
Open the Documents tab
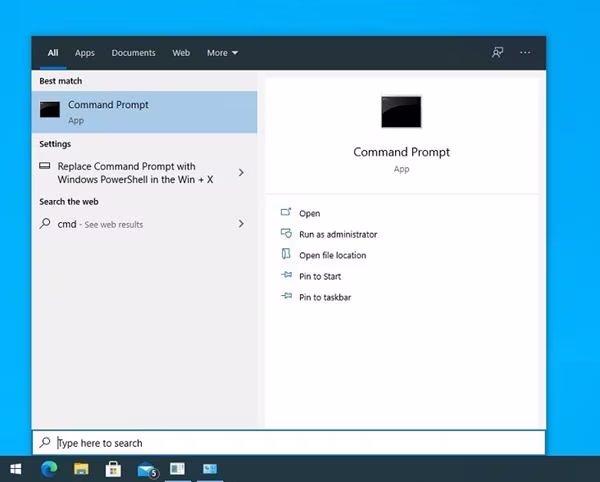coord(133,53)
